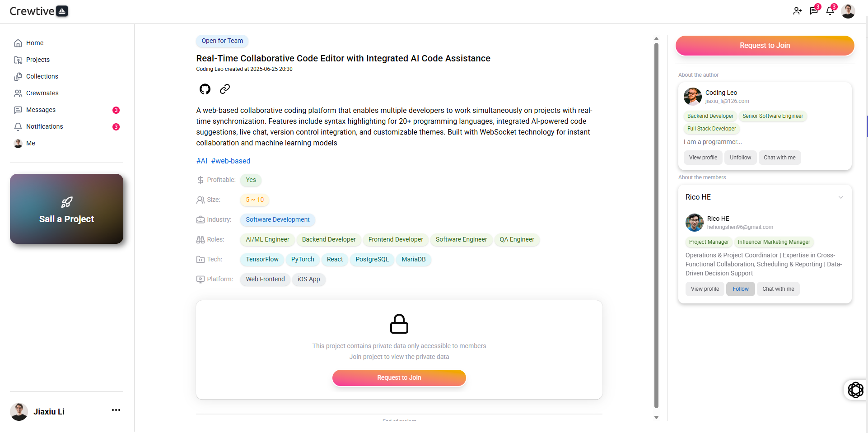Unfollow Coding Leo
This screenshot has height=433, width=868.
[x=740, y=158]
